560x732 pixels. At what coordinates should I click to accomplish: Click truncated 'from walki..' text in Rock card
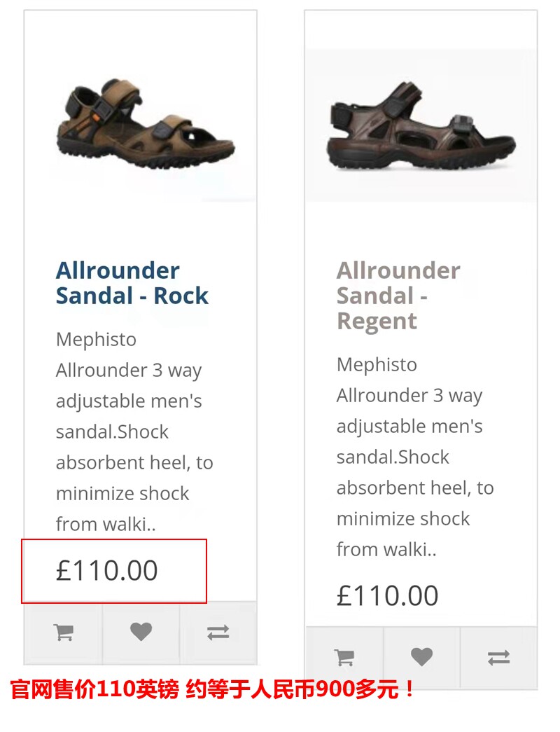point(106,524)
